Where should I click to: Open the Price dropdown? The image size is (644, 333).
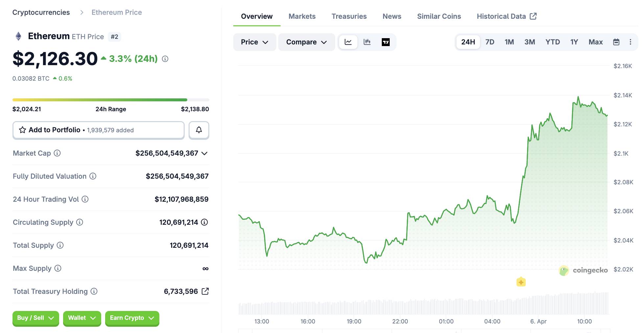[254, 42]
